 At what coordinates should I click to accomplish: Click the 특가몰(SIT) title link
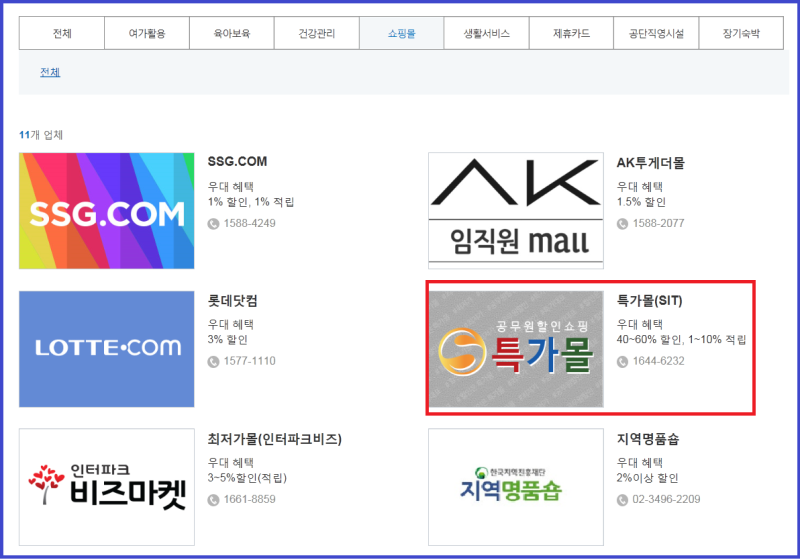(649, 301)
